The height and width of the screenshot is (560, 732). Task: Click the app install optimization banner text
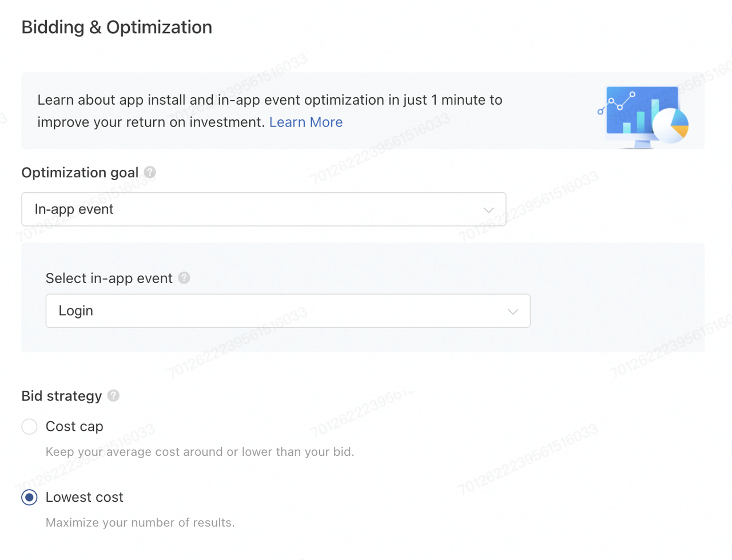[270, 111]
